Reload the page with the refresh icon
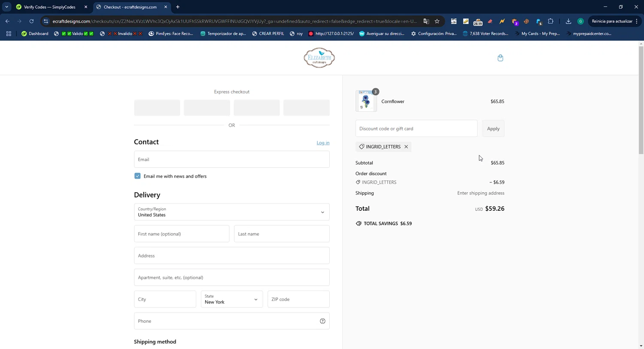The height and width of the screenshot is (349, 644). (x=31, y=21)
